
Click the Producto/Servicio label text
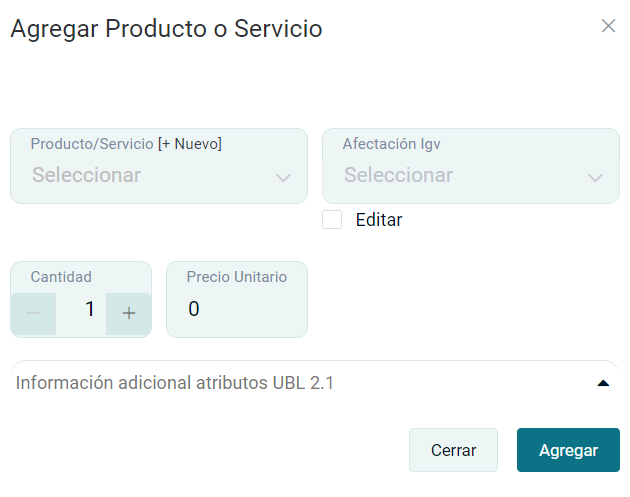(x=92, y=144)
